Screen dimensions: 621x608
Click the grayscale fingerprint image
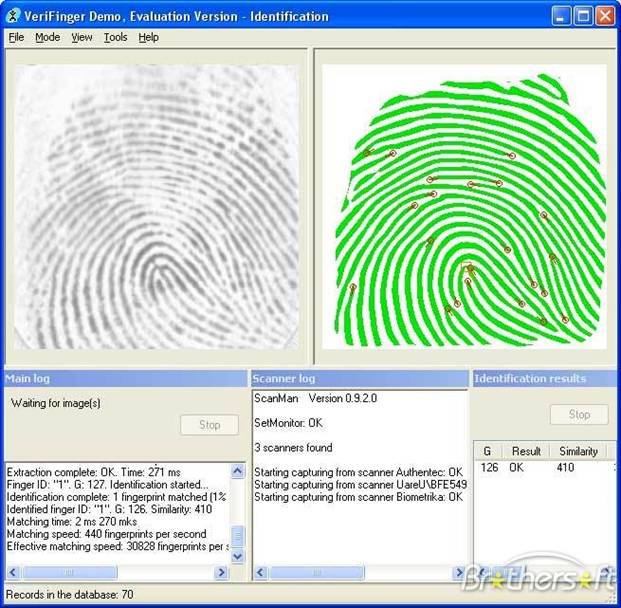pos(156,207)
